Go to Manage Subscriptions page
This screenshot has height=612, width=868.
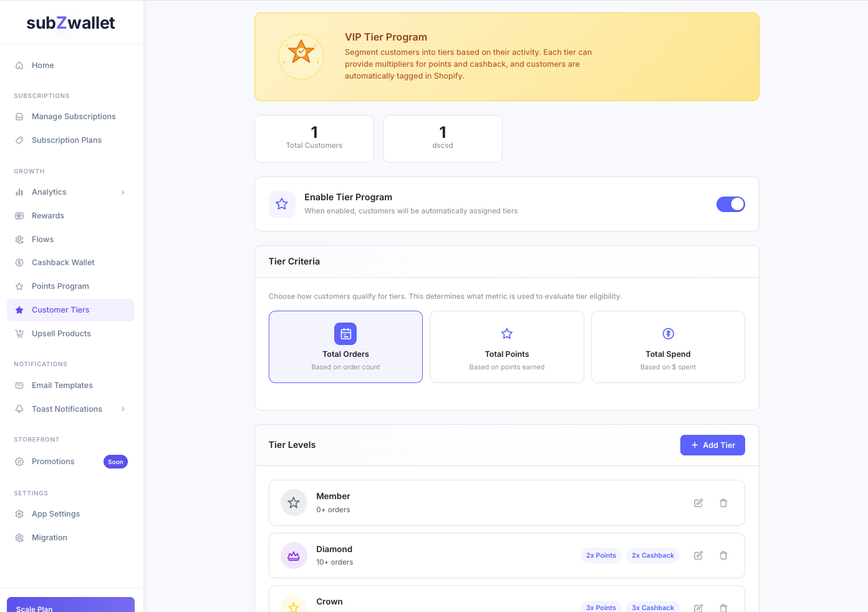pos(70,117)
